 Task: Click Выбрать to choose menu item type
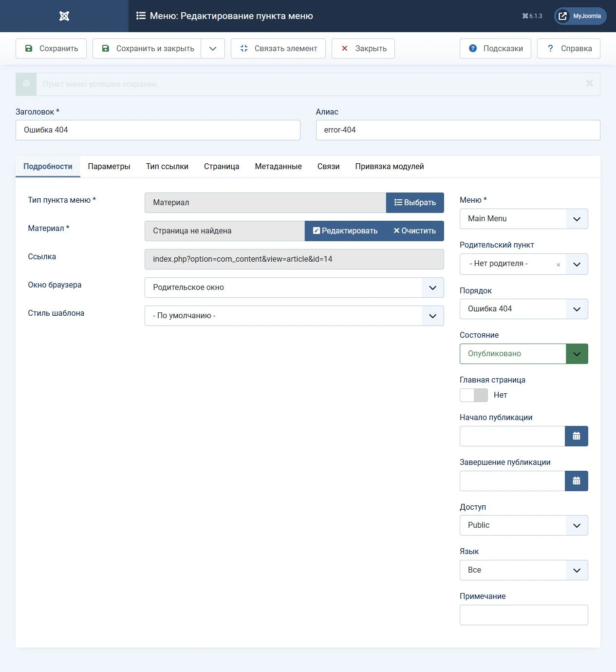point(415,203)
